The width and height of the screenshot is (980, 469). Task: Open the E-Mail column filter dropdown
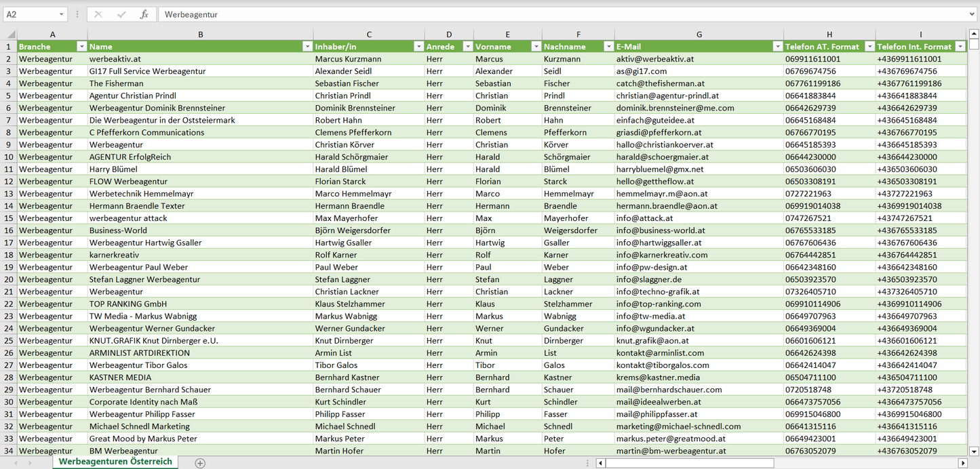click(x=777, y=47)
